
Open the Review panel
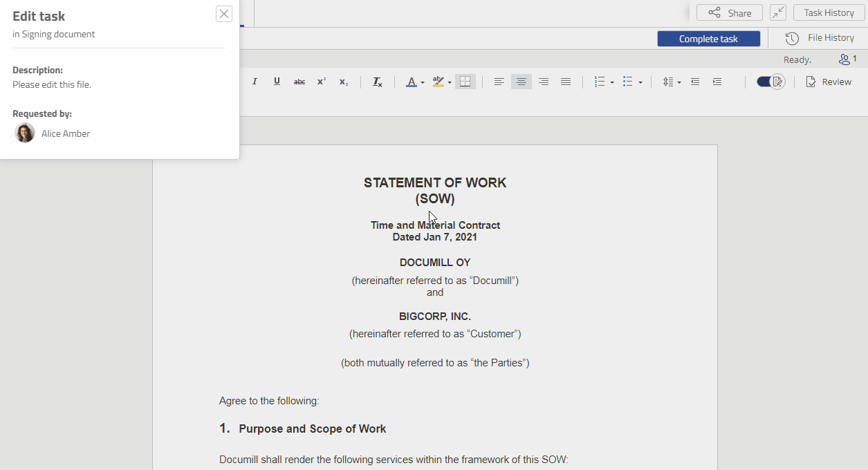[x=829, y=82]
